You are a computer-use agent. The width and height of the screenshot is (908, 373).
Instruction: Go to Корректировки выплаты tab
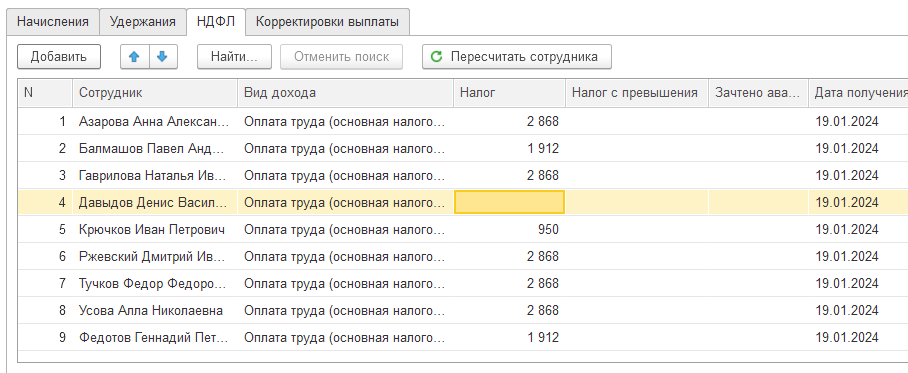pos(327,22)
